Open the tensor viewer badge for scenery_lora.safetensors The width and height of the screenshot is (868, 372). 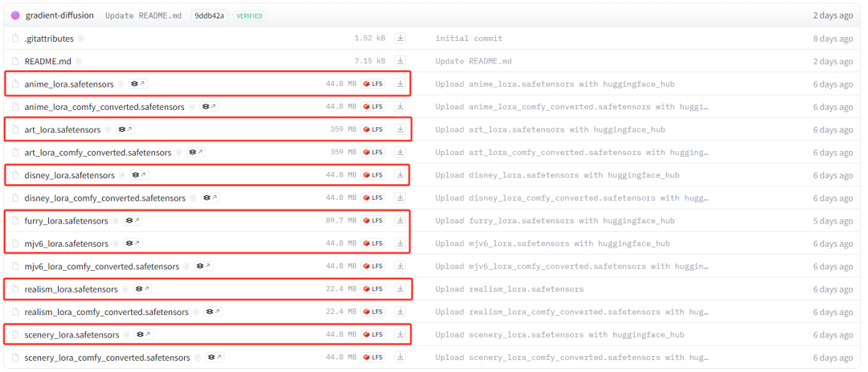pos(143,335)
